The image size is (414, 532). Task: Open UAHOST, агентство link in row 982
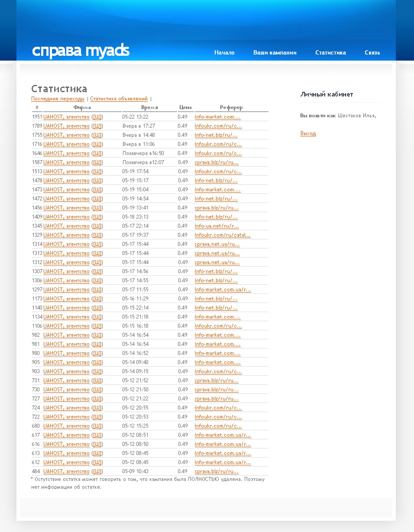tap(66, 335)
